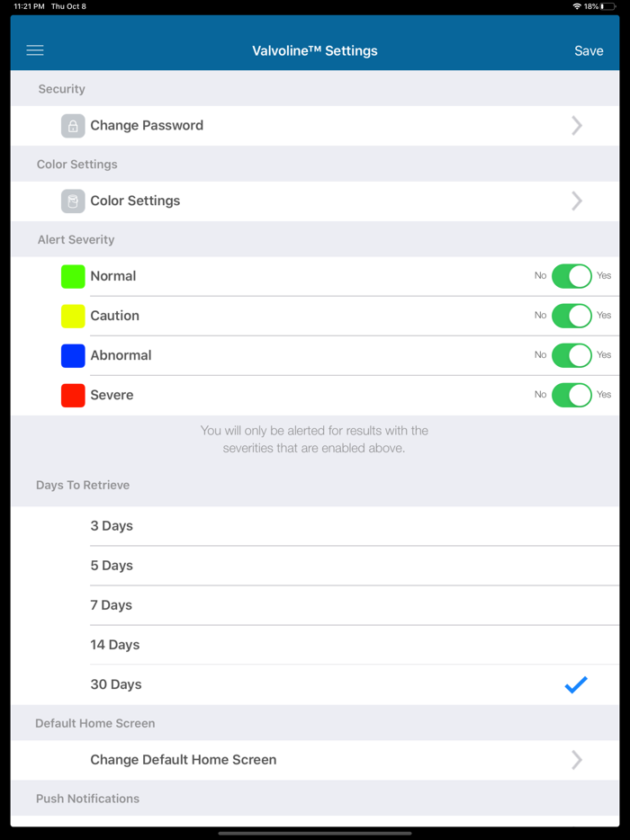The width and height of the screenshot is (630, 840).
Task: Select the 3 Days retrieve option
Action: click(x=315, y=526)
